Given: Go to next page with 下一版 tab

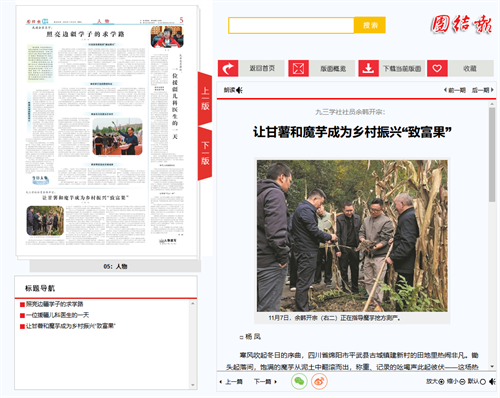Looking at the screenshot, I should [x=205, y=153].
